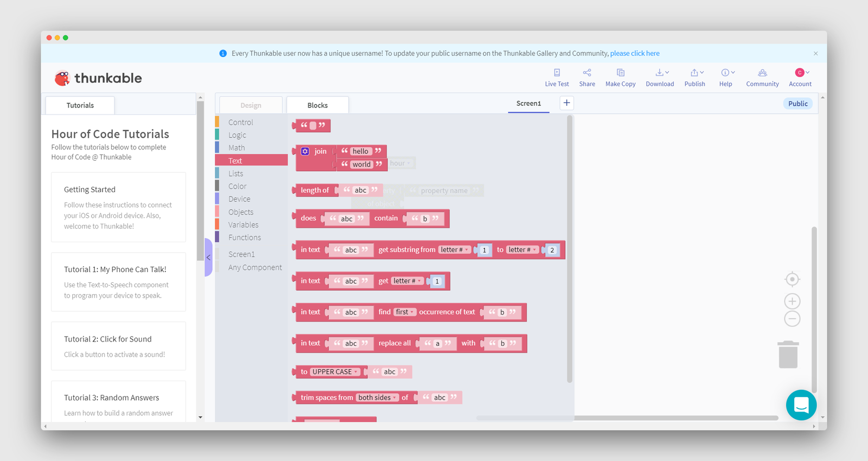
Task: Center the workspace with target icon
Action: [792, 279]
